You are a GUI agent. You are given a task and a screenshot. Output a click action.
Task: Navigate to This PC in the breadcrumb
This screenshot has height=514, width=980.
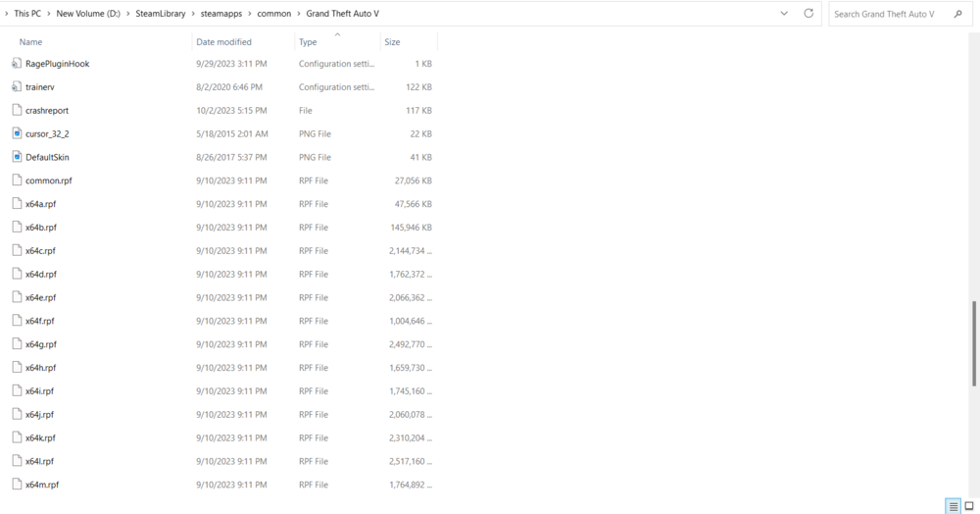pos(27,13)
